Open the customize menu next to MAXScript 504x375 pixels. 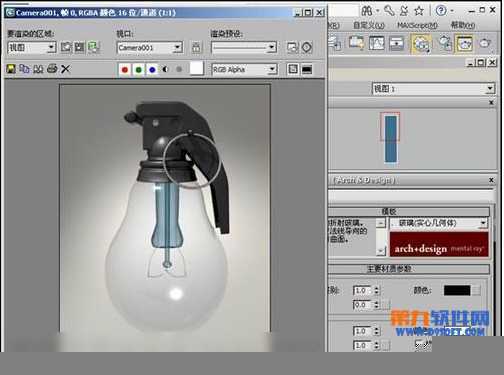click(x=369, y=25)
